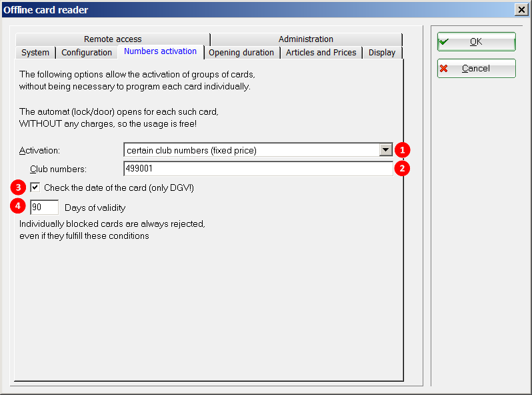The width and height of the screenshot is (532, 395).
Task: Click 'The automat (lock/door) opens' text line
Action: pyautogui.click(x=119, y=111)
